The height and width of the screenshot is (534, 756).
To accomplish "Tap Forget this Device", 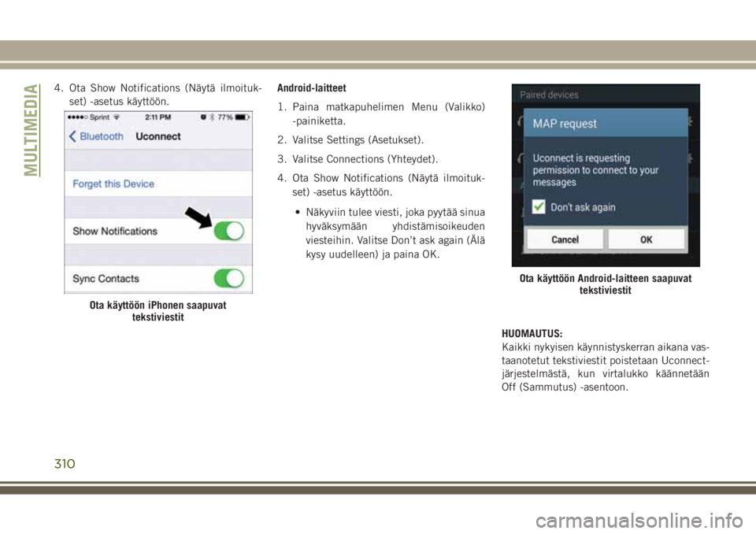I will 113,184.
